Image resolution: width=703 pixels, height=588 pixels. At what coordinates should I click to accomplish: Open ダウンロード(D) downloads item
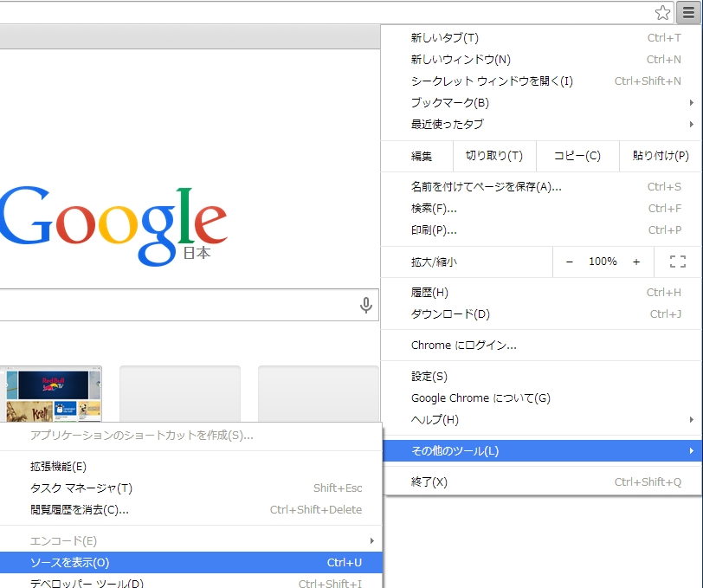[542, 314]
